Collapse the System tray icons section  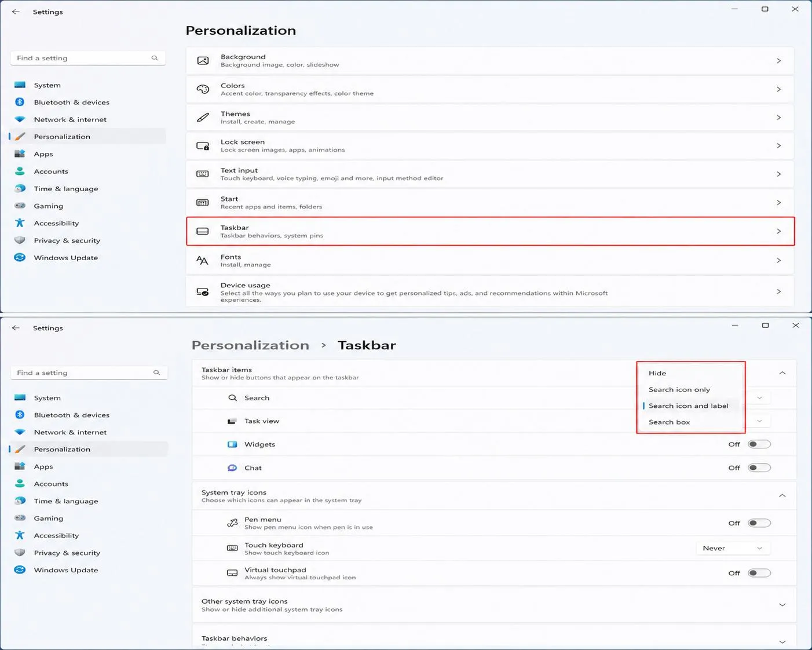[782, 496]
